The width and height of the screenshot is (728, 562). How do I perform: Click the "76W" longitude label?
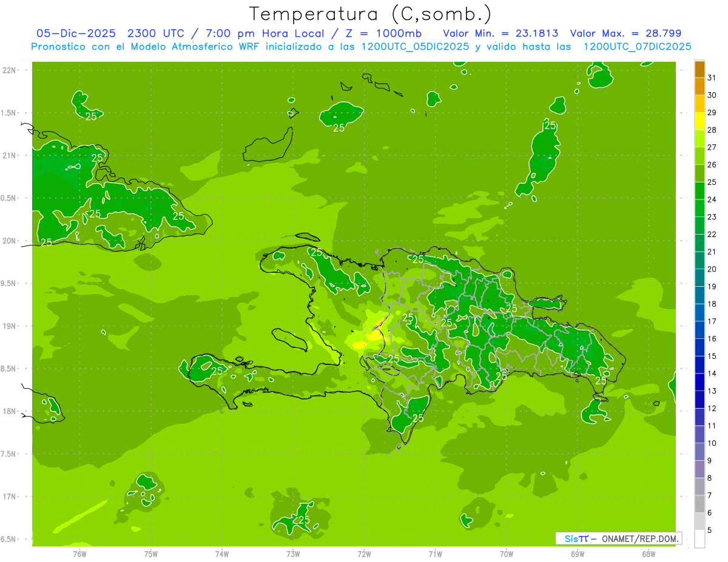pos(79,554)
